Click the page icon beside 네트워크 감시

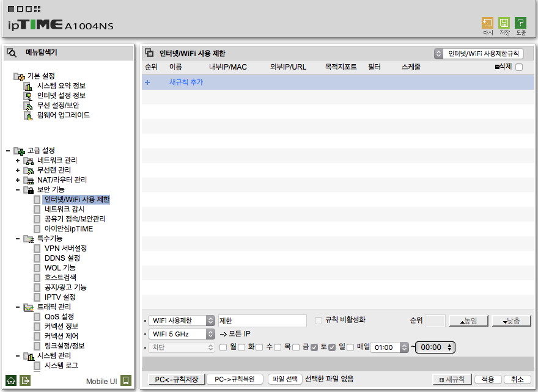tap(37, 209)
